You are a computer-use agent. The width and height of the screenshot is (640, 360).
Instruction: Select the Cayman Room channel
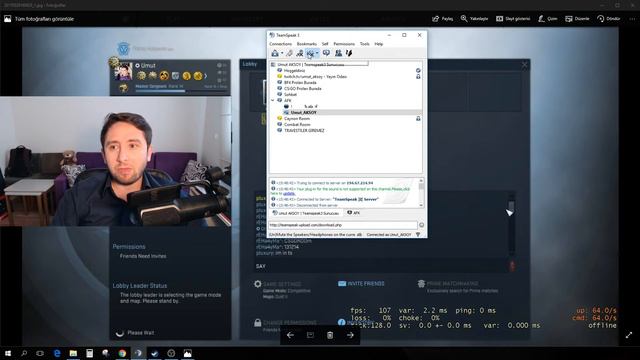(x=297, y=118)
